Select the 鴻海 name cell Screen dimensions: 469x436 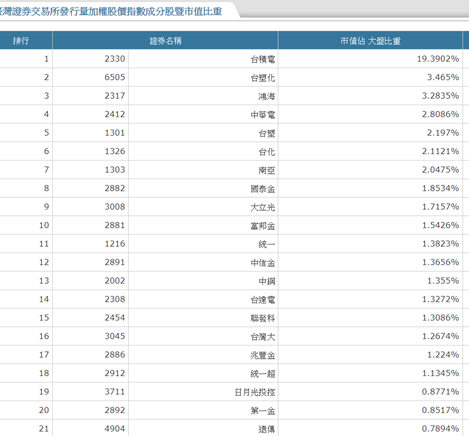203,96
